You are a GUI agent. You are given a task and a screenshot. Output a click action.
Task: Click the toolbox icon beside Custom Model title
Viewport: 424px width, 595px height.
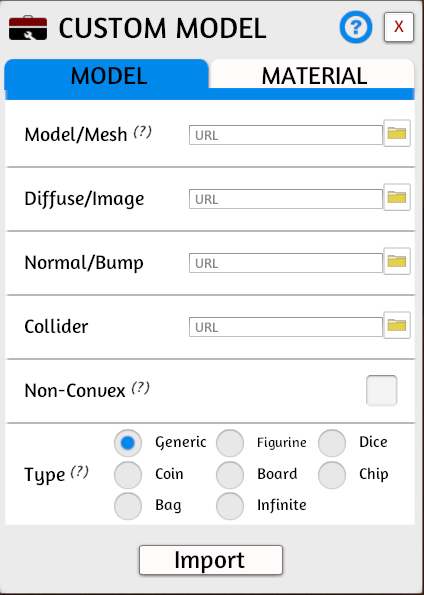pos(28,28)
